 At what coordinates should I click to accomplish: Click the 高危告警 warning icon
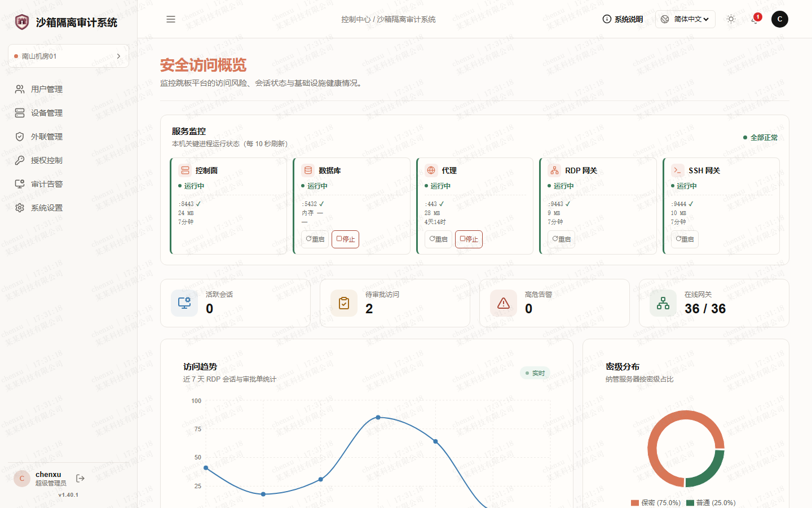point(504,303)
